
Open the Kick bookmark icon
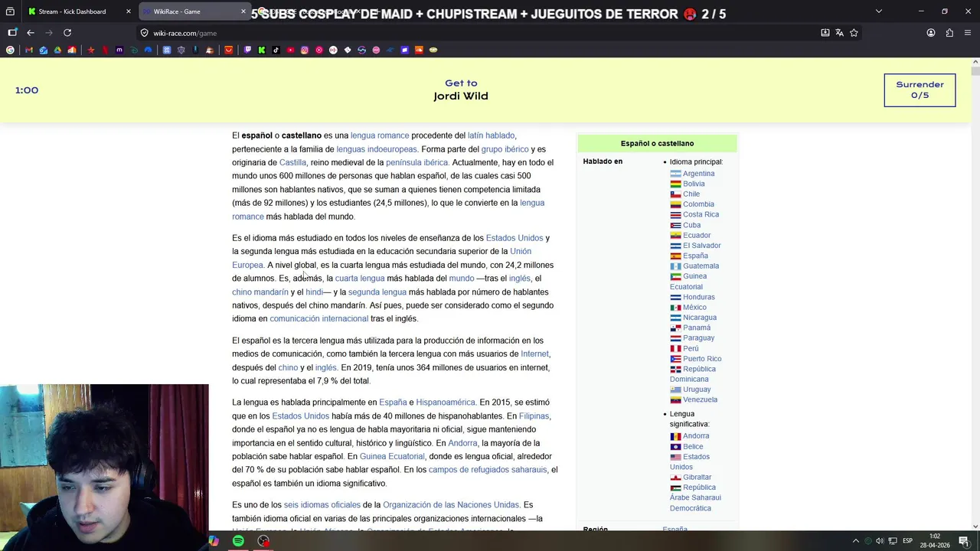pyautogui.click(x=262, y=50)
